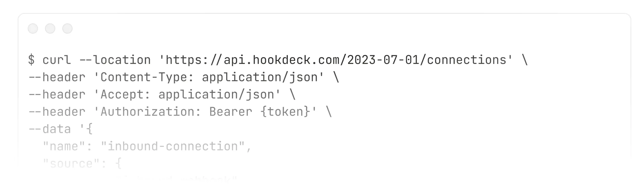Click the --header flag before Content-Type
The image size is (644, 184).
(x=57, y=77)
